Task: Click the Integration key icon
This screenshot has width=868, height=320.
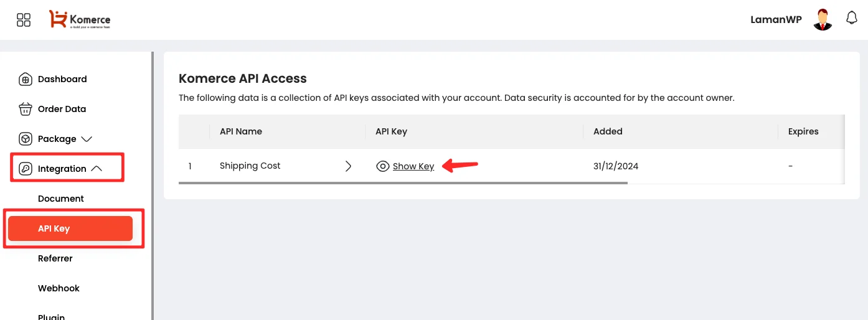Action: pyautogui.click(x=25, y=169)
